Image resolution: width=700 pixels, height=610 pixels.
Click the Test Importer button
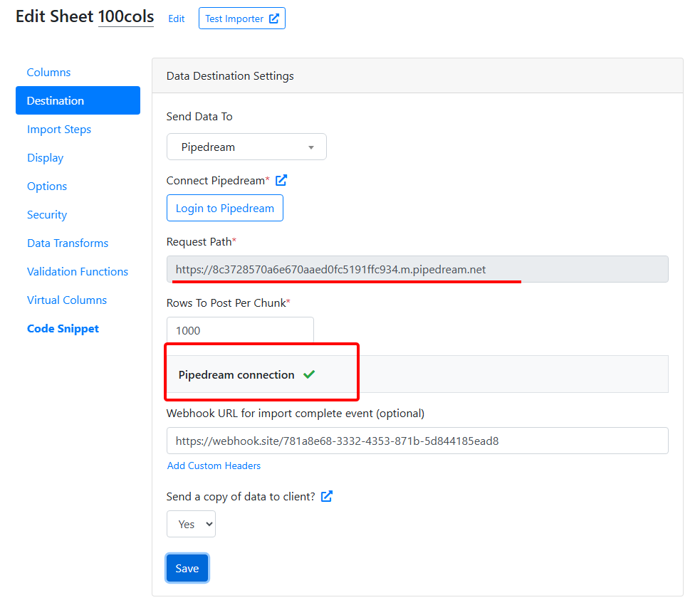pyautogui.click(x=242, y=19)
